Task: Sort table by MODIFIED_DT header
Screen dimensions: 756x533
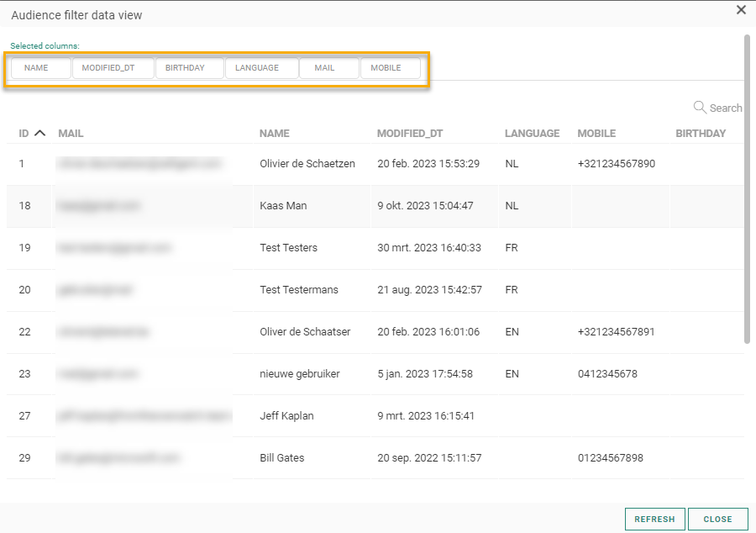Action: click(409, 134)
